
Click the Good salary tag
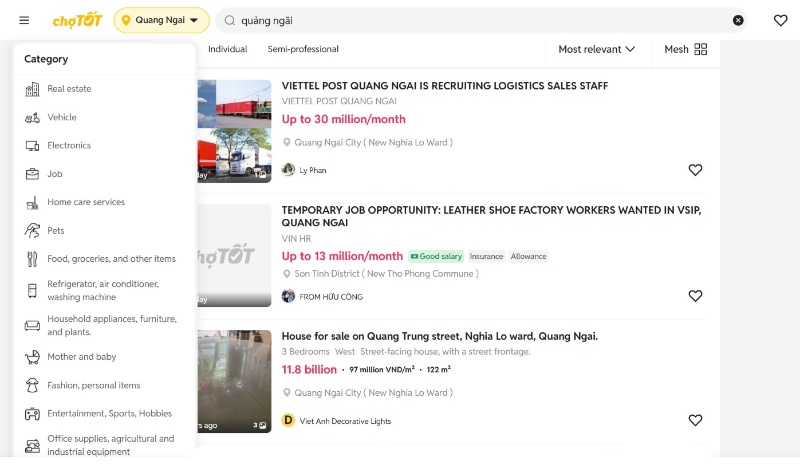[436, 256]
